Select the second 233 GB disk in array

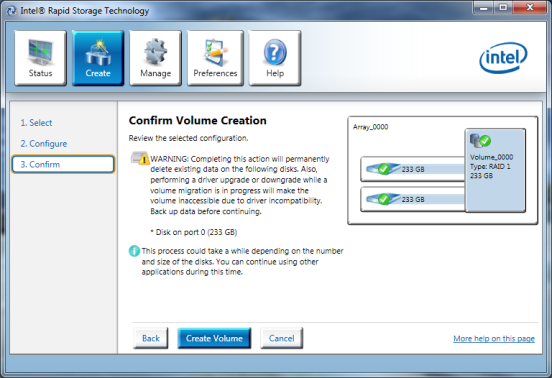pos(413,199)
